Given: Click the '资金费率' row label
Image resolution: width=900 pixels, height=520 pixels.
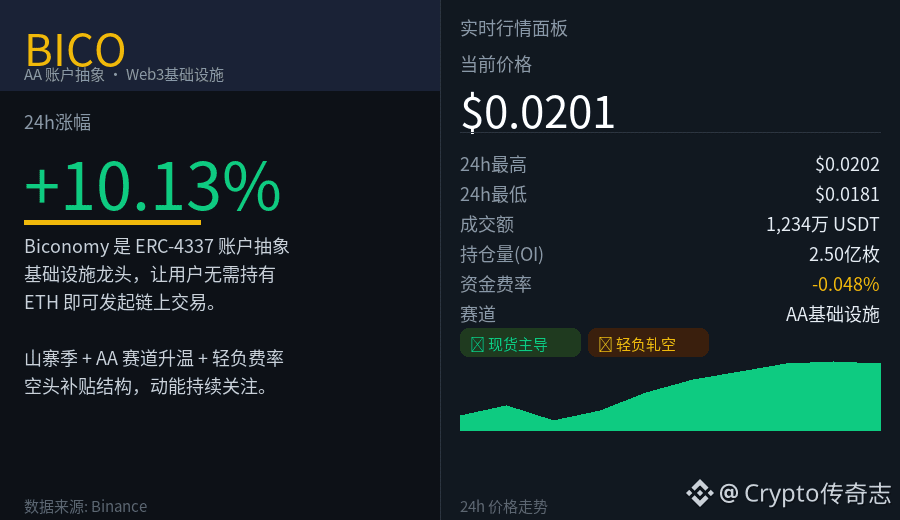Looking at the screenshot, I should click(x=496, y=284).
